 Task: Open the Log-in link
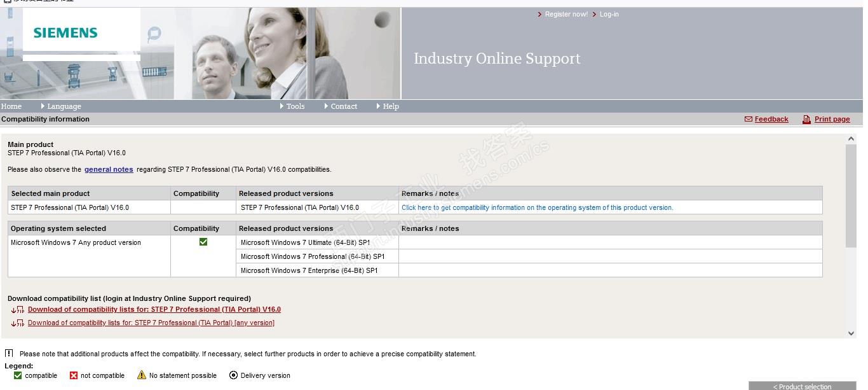[x=609, y=14]
